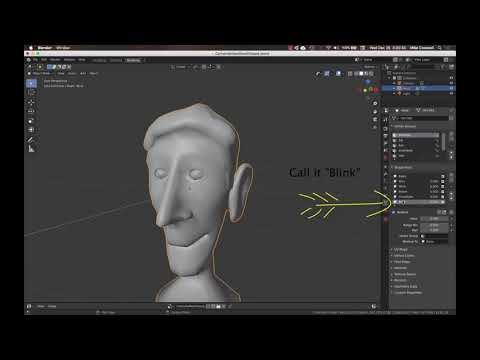Collapse the Vertex Groups panel
The image size is (480, 360).
[404, 127]
